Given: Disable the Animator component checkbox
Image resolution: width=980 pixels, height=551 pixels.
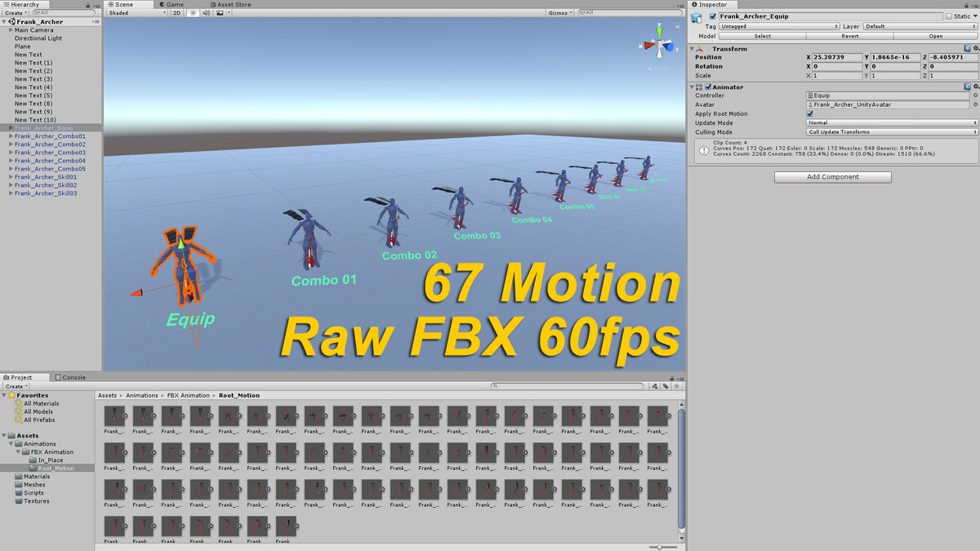Looking at the screenshot, I should [708, 87].
